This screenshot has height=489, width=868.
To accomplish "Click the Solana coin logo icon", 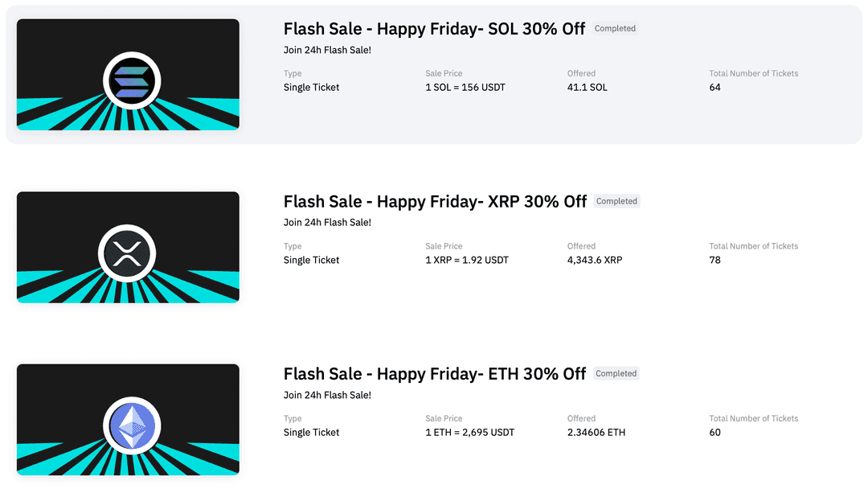I will [132, 81].
